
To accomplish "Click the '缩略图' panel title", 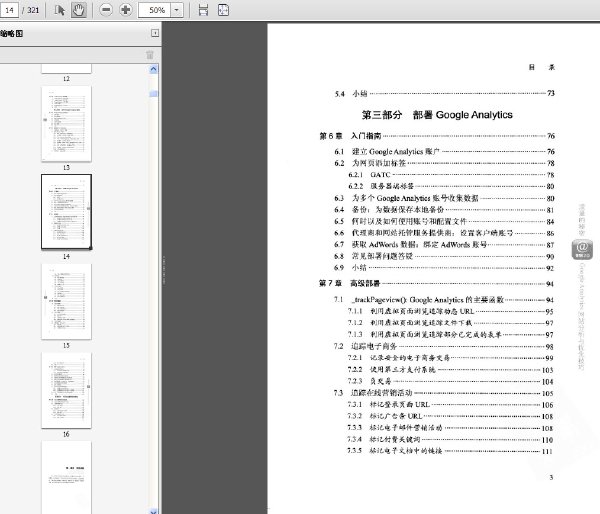I will point(11,34).
